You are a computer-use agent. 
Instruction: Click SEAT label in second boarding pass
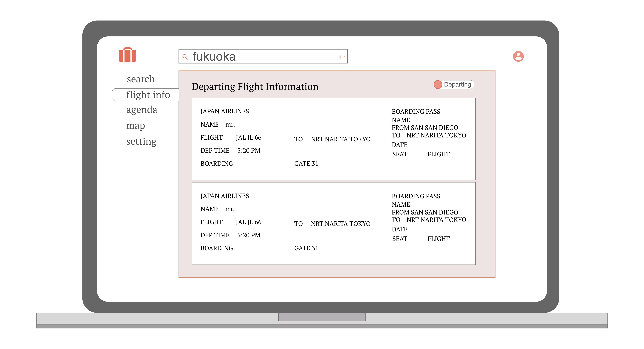coord(400,239)
